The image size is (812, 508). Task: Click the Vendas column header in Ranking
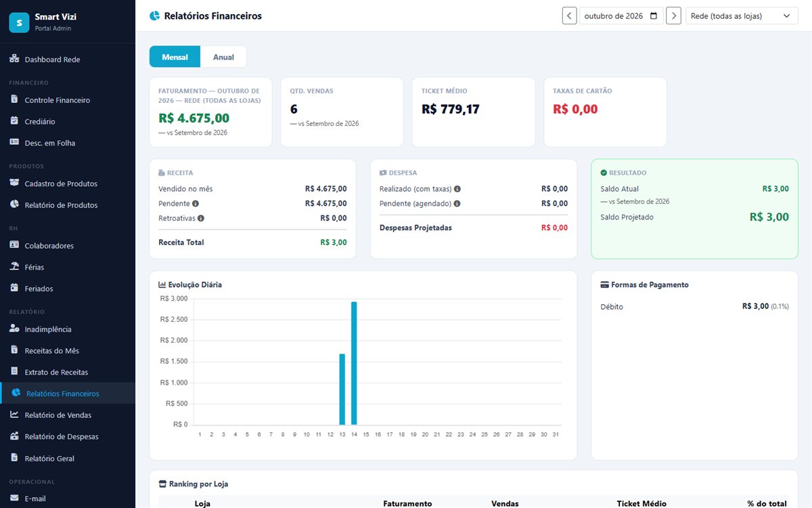pyautogui.click(x=505, y=503)
